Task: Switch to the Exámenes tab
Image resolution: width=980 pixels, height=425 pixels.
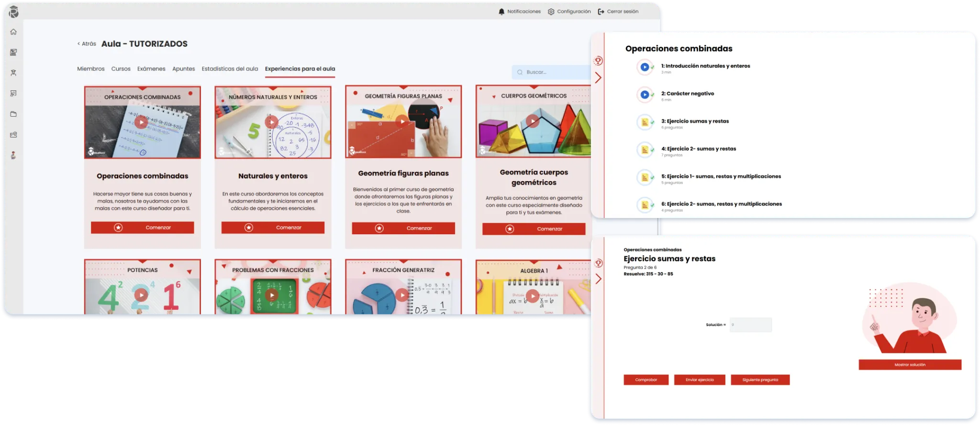Action: pos(151,69)
